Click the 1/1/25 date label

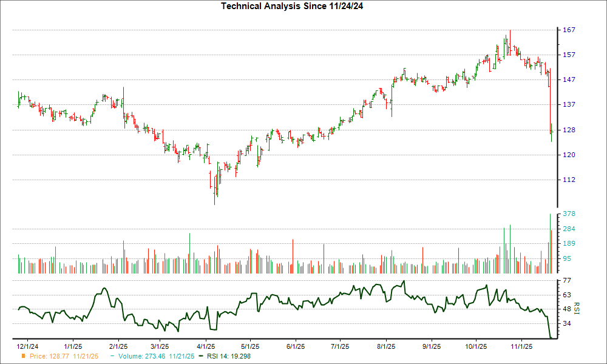pyautogui.click(x=73, y=346)
